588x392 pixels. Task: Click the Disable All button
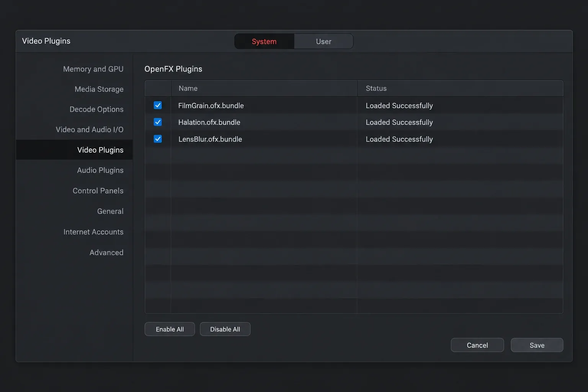point(225,329)
